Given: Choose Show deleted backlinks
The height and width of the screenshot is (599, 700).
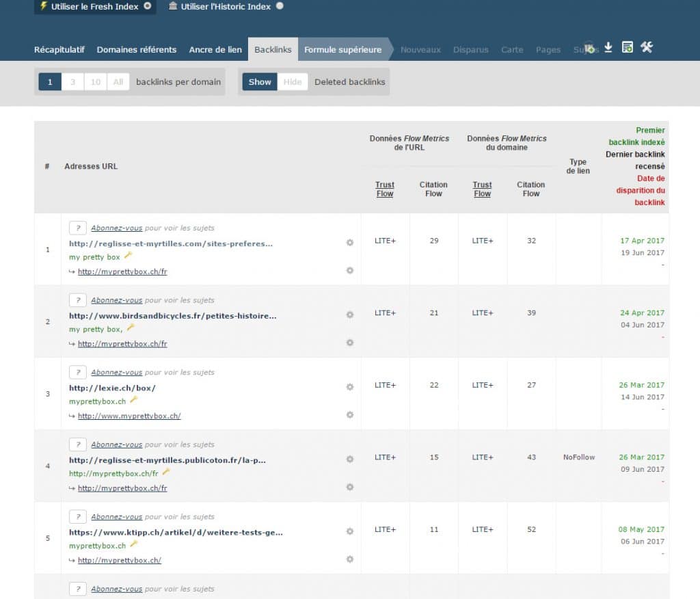Looking at the screenshot, I should click(260, 82).
